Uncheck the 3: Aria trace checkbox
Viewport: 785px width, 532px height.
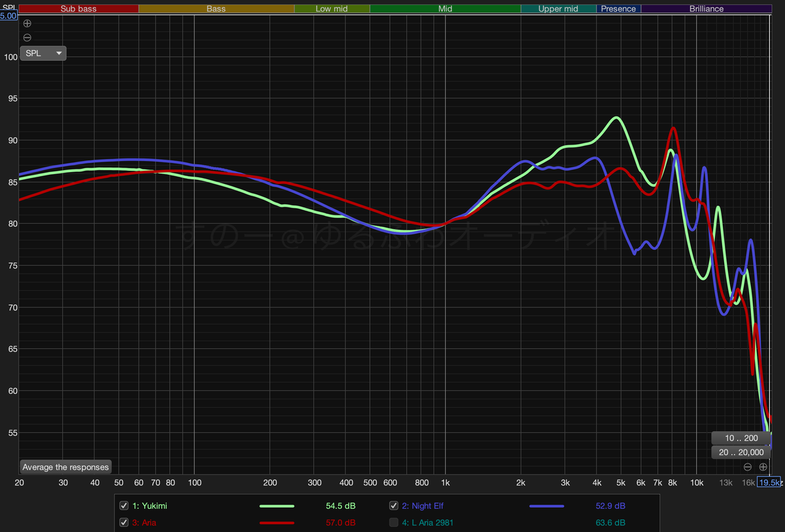124,522
